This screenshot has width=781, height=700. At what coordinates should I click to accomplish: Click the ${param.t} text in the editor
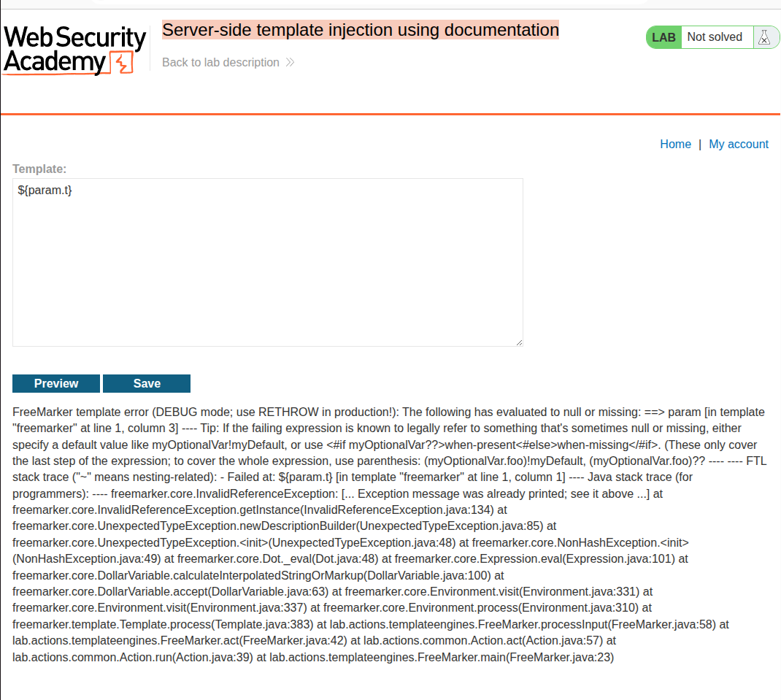click(x=45, y=191)
